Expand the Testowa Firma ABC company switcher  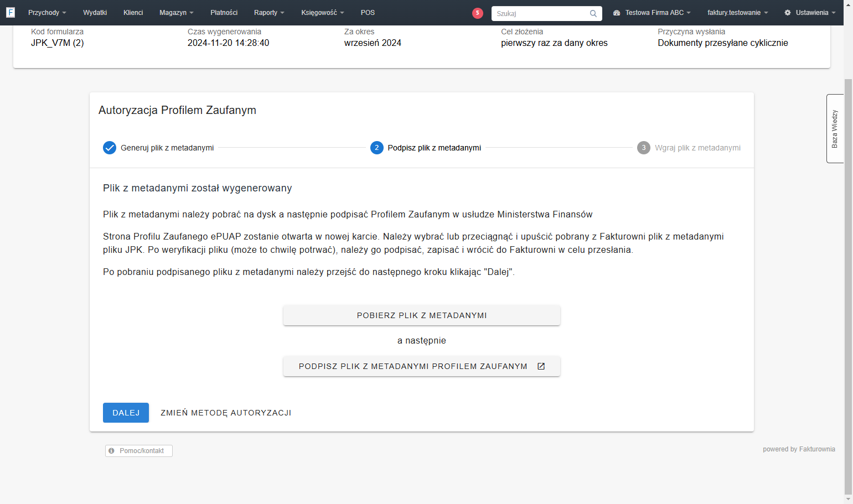click(x=652, y=13)
